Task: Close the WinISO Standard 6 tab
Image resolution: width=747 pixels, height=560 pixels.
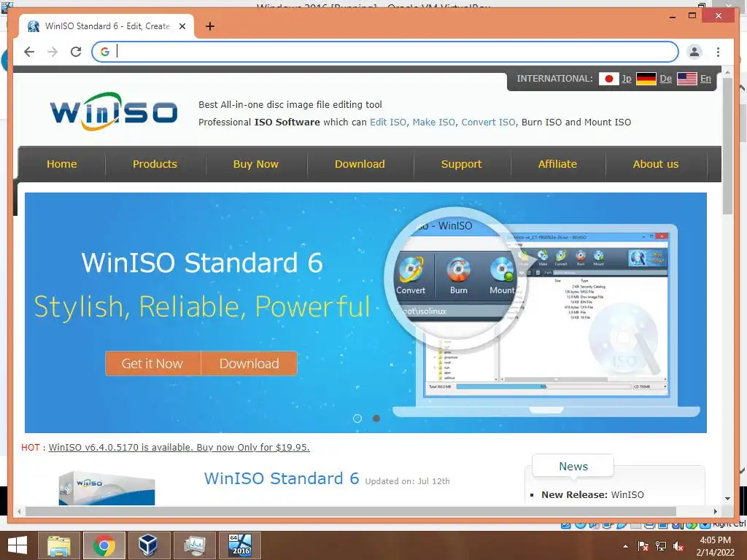Action: click(182, 26)
